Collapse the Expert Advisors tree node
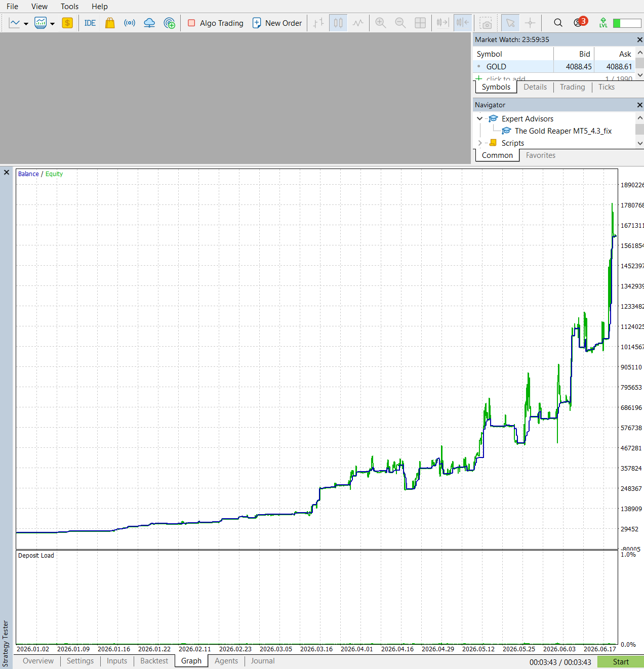 [x=479, y=118]
